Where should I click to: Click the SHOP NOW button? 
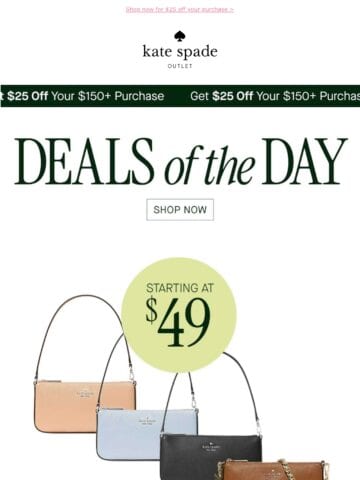180,210
